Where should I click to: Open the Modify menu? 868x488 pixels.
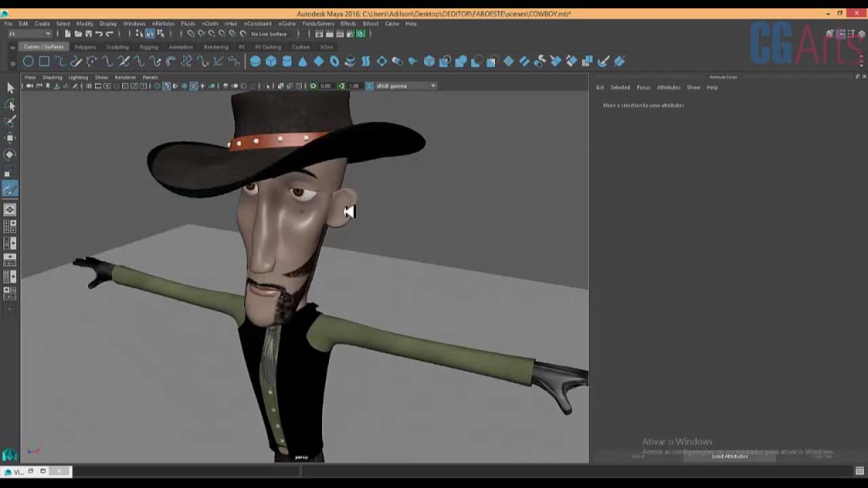tap(85, 24)
